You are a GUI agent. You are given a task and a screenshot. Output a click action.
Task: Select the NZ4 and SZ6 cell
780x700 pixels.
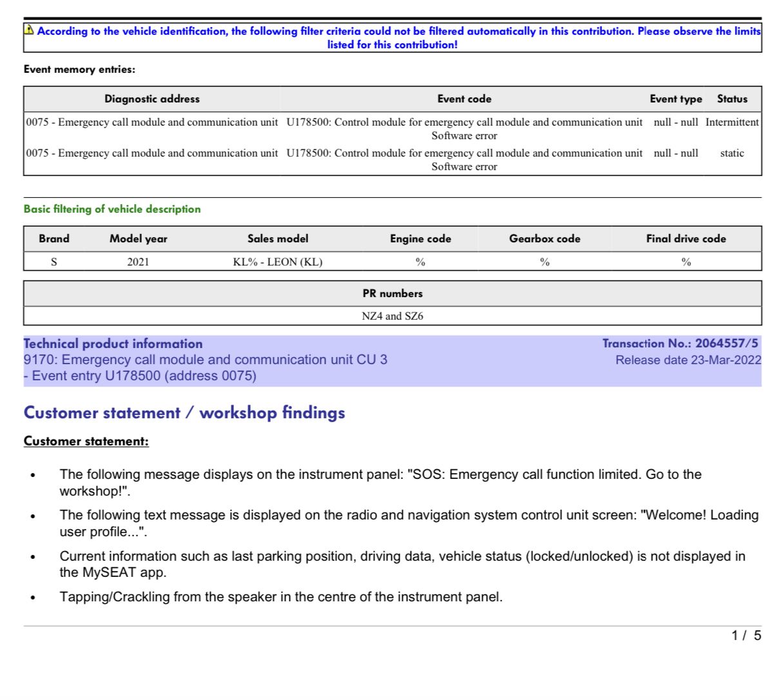coord(393,316)
